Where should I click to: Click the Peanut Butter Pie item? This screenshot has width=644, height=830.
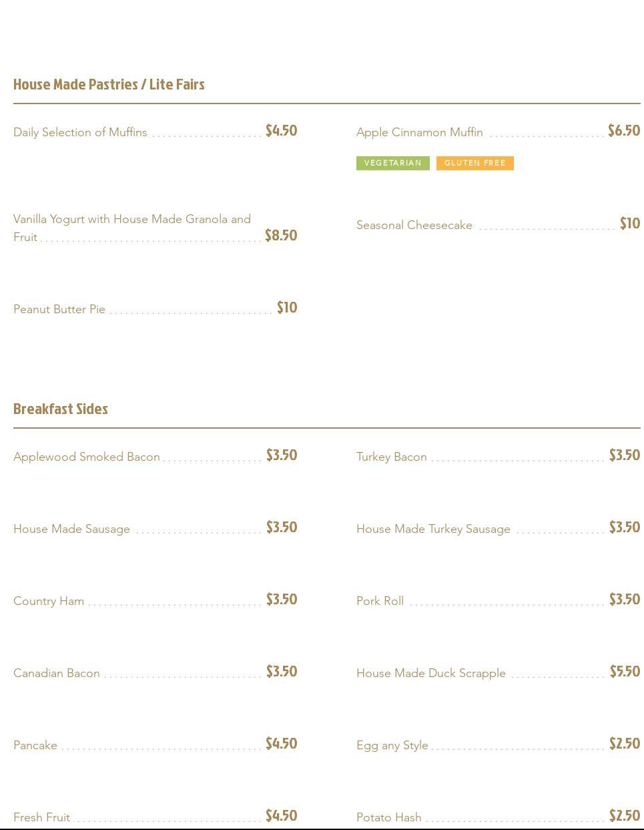[x=59, y=309]
